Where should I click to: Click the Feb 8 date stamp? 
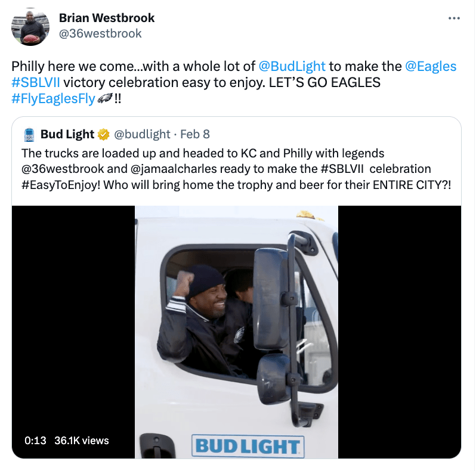(195, 134)
